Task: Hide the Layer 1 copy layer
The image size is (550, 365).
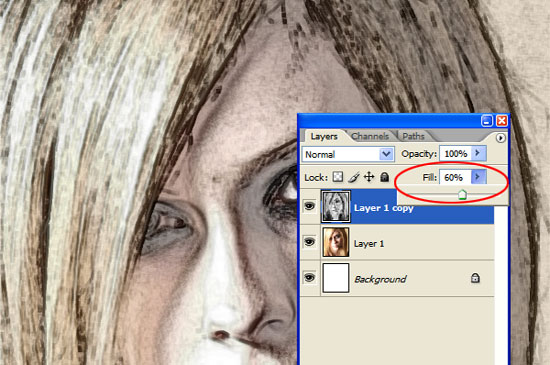Action: (309, 206)
